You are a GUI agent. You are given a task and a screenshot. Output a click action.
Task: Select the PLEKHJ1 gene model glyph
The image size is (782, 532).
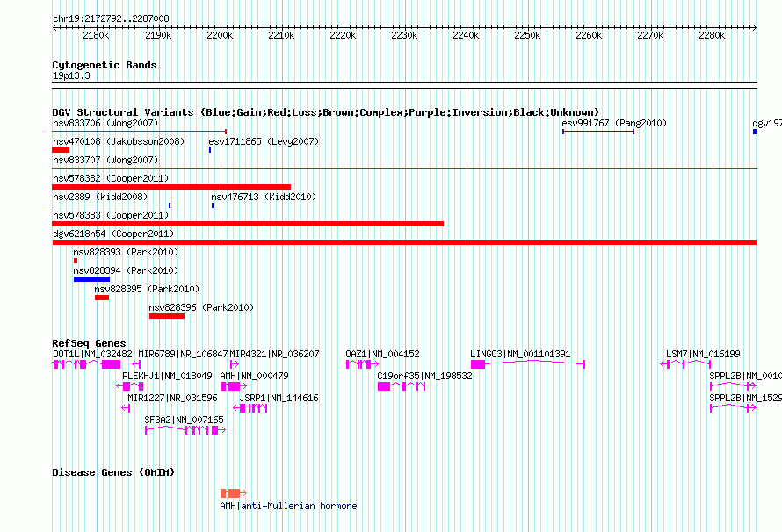tap(130, 386)
